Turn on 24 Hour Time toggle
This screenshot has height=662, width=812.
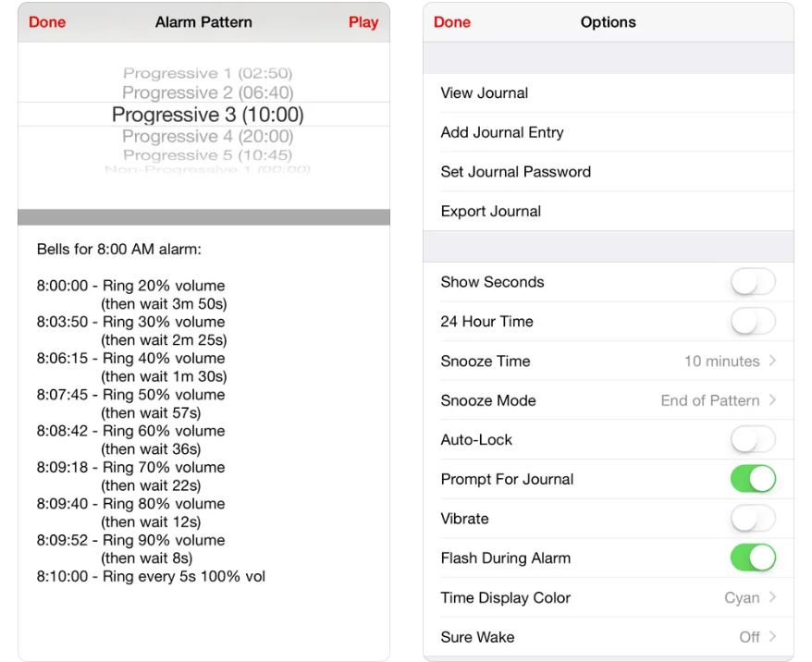coord(752,322)
